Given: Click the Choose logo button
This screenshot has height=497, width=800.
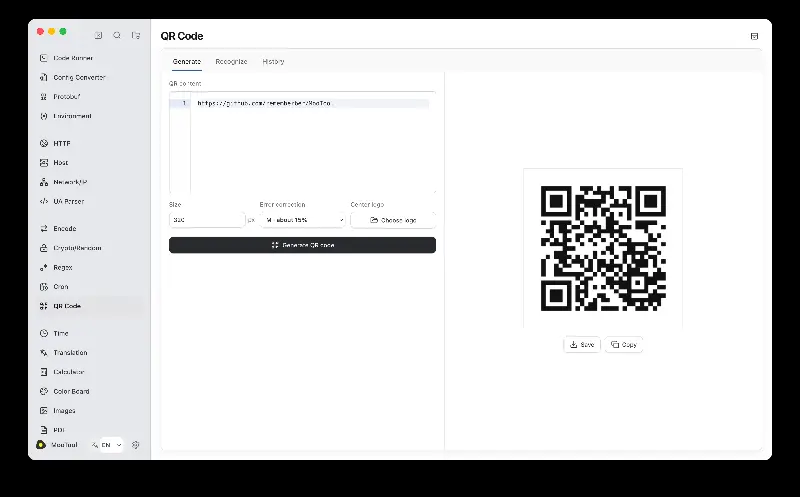Looking at the screenshot, I should click(x=393, y=220).
